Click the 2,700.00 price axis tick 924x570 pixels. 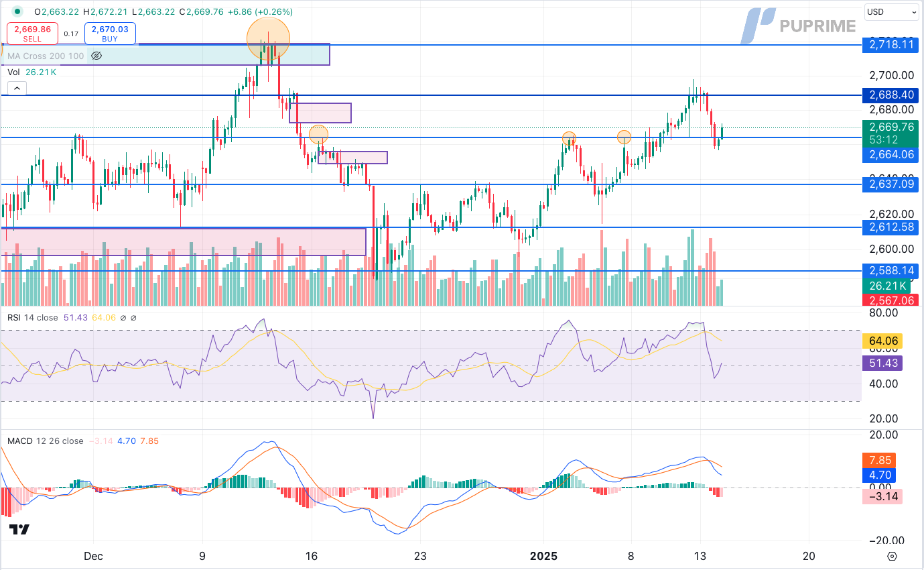pyautogui.click(x=892, y=75)
